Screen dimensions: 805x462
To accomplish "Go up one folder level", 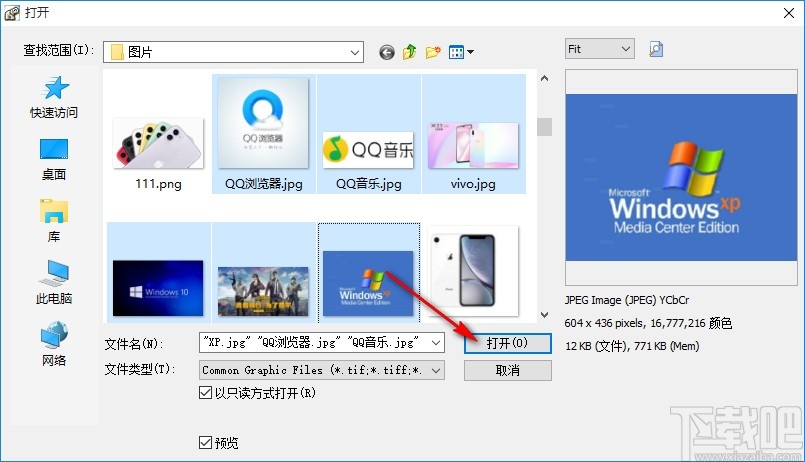I will (410, 52).
